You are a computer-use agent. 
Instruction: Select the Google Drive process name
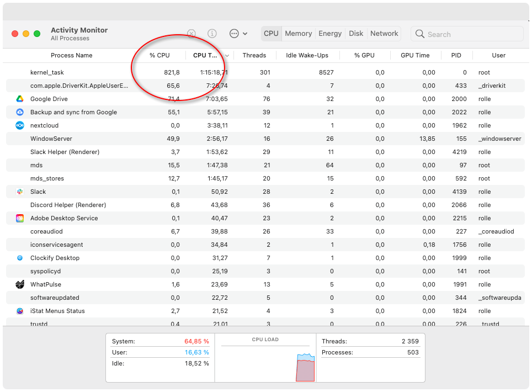tap(49, 99)
